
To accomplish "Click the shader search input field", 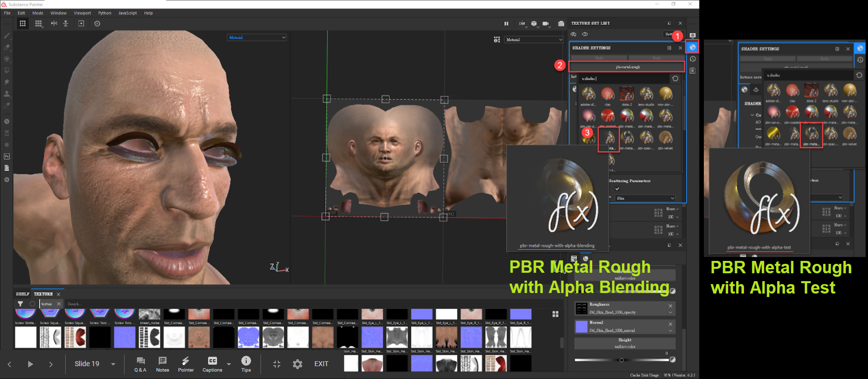I will click(x=625, y=79).
